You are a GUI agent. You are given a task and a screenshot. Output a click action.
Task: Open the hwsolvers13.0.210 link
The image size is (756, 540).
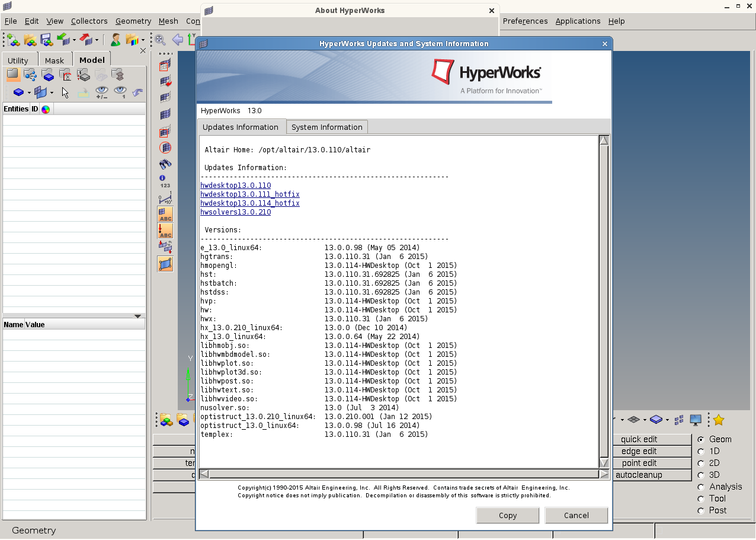point(235,212)
